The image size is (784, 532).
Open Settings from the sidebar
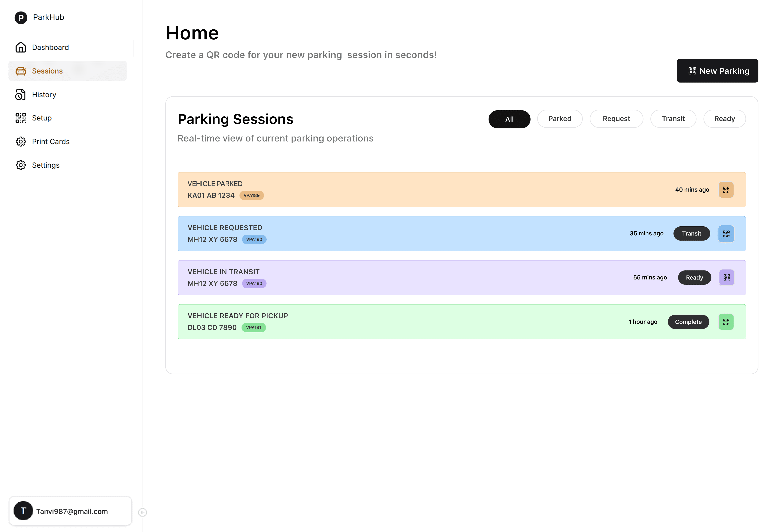point(46,165)
